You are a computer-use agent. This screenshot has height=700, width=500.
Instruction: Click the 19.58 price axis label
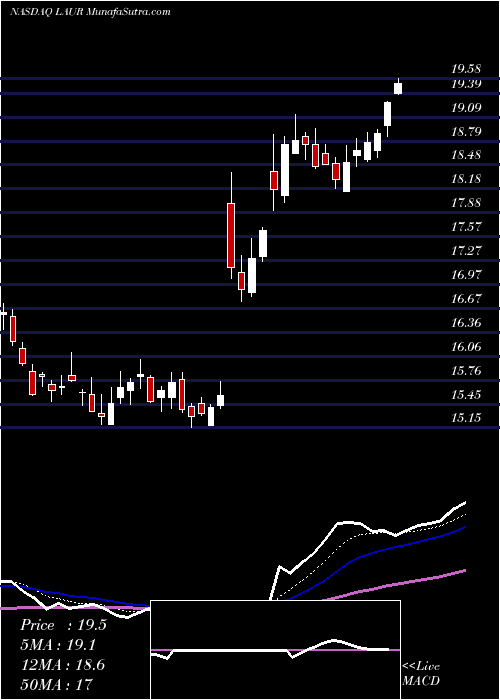[x=465, y=69]
